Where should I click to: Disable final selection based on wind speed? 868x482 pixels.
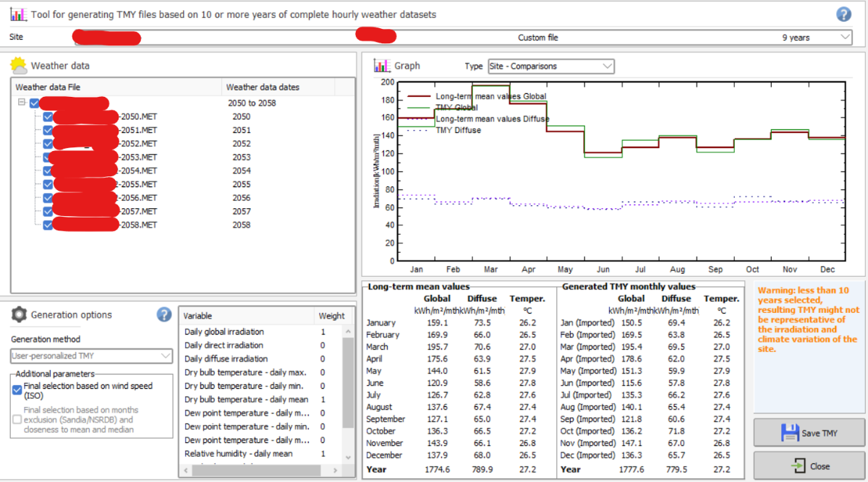coord(17,389)
